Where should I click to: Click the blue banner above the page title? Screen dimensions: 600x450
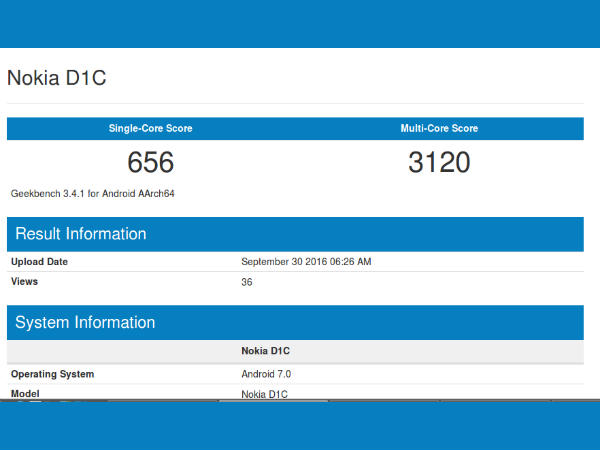click(x=300, y=23)
